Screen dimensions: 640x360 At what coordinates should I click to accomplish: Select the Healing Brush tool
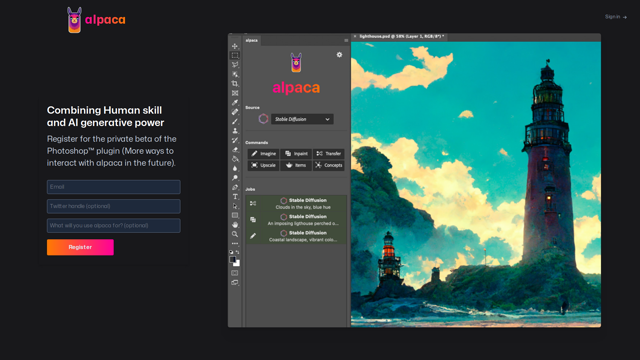(235, 112)
